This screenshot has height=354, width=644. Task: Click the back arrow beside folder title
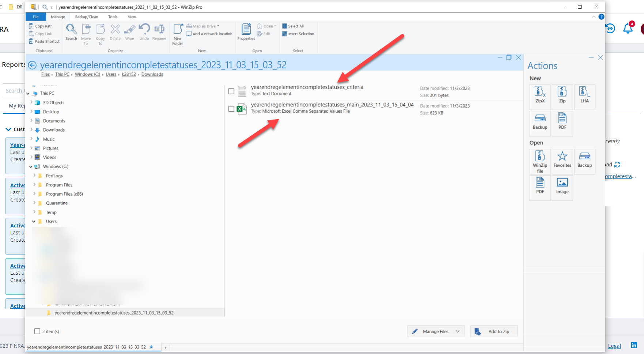[33, 65]
